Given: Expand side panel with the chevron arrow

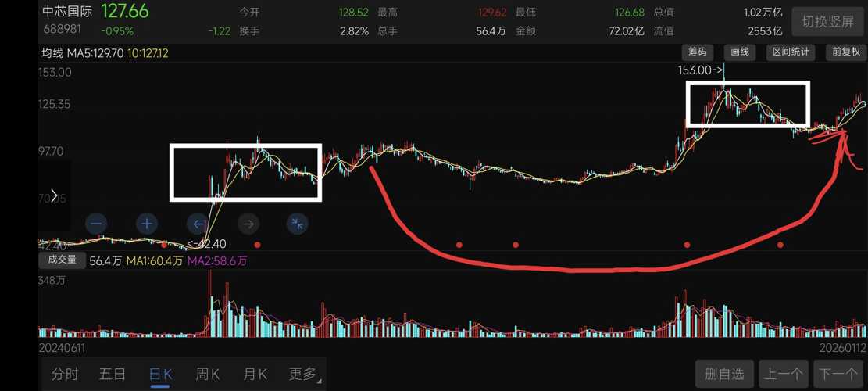Looking at the screenshot, I should point(54,195).
